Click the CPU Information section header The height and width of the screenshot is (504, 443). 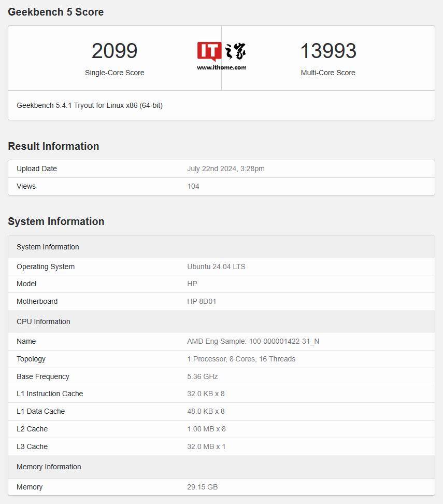pyautogui.click(x=221, y=321)
